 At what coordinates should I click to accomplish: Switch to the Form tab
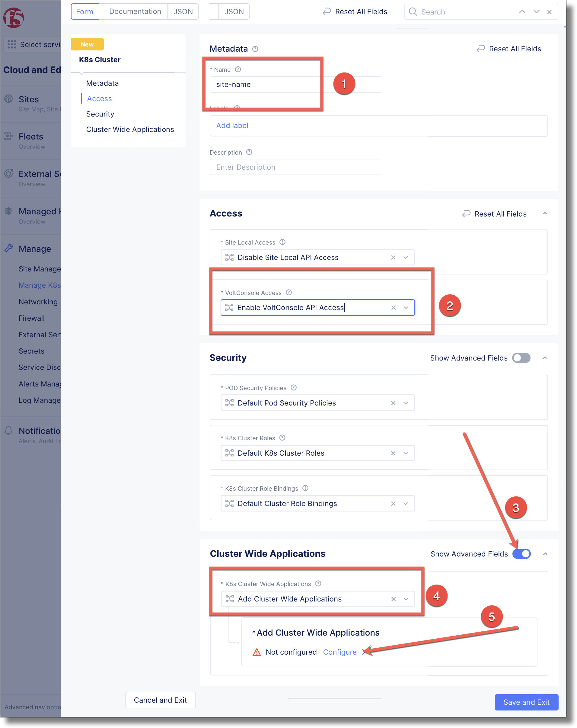click(85, 11)
